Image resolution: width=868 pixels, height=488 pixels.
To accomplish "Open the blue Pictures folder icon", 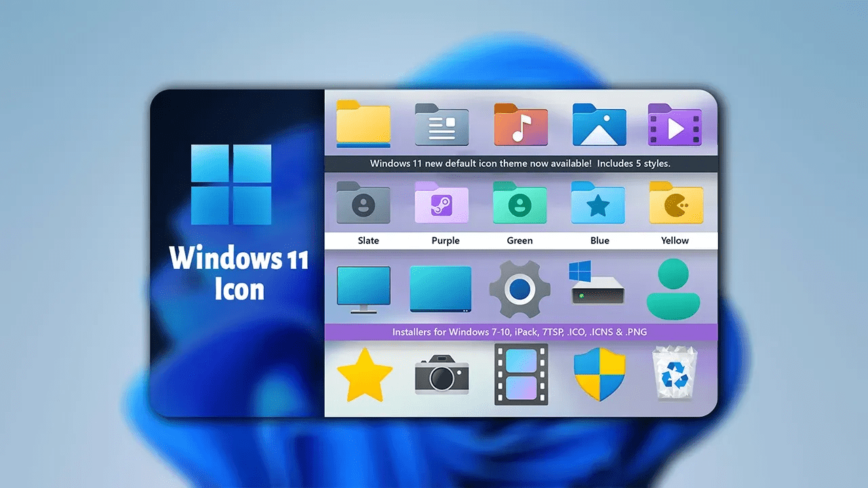I will click(x=599, y=125).
